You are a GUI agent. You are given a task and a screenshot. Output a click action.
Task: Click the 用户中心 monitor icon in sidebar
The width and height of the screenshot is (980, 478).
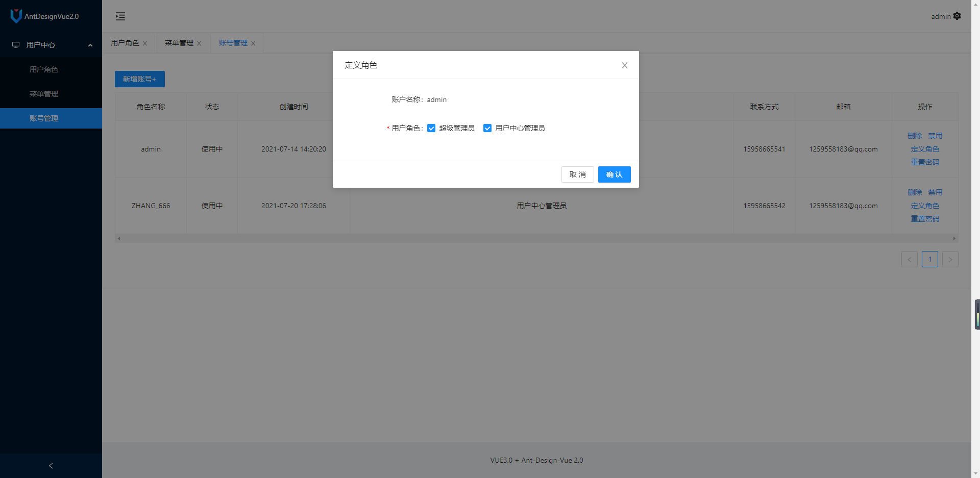pyautogui.click(x=16, y=45)
